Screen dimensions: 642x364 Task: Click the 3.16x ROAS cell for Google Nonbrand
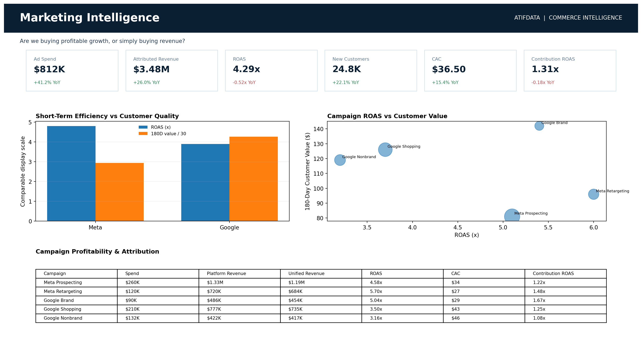click(x=403, y=318)
